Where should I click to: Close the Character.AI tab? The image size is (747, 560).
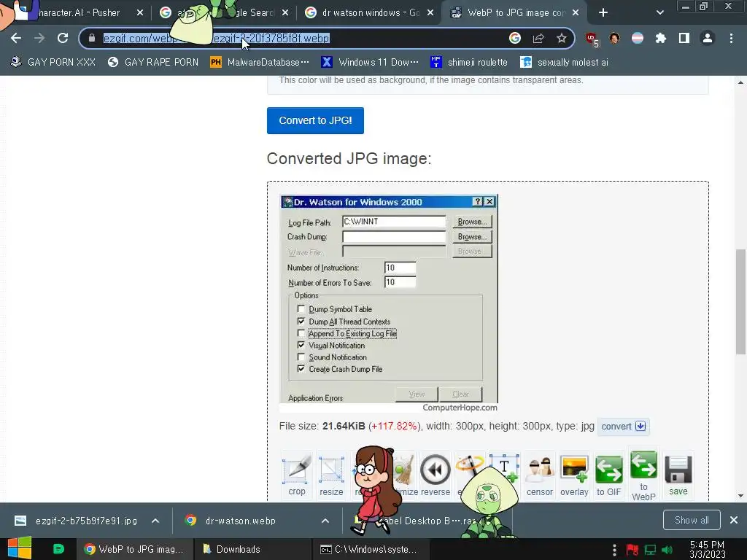[139, 13]
